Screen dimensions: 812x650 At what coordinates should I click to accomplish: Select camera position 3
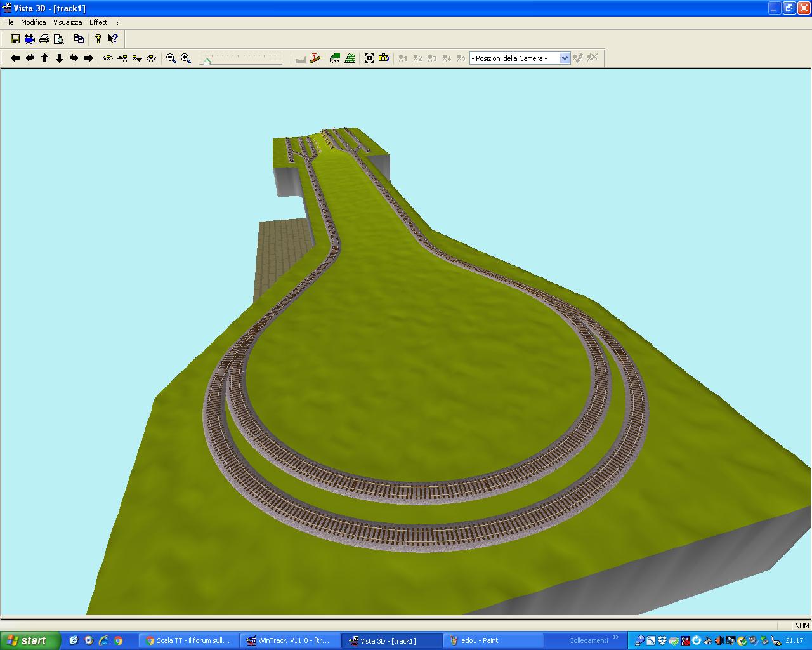(x=432, y=58)
